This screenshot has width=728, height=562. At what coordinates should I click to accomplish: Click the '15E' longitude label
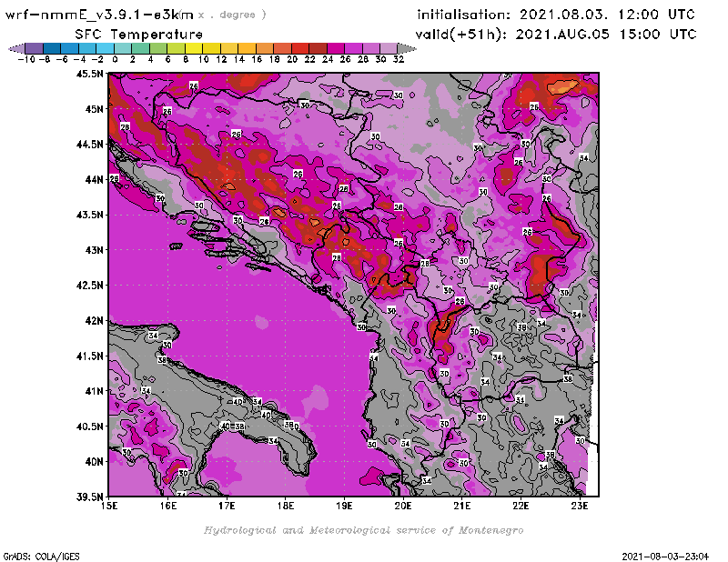(x=109, y=506)
